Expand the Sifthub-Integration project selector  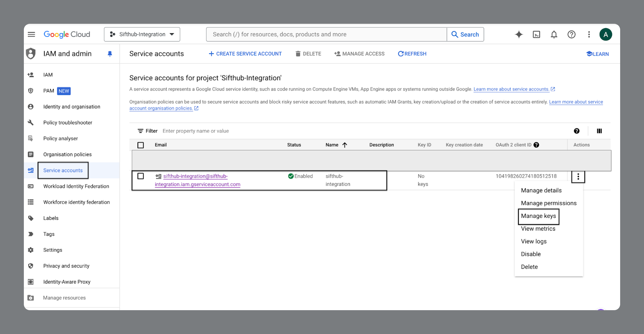click(142, 34)
